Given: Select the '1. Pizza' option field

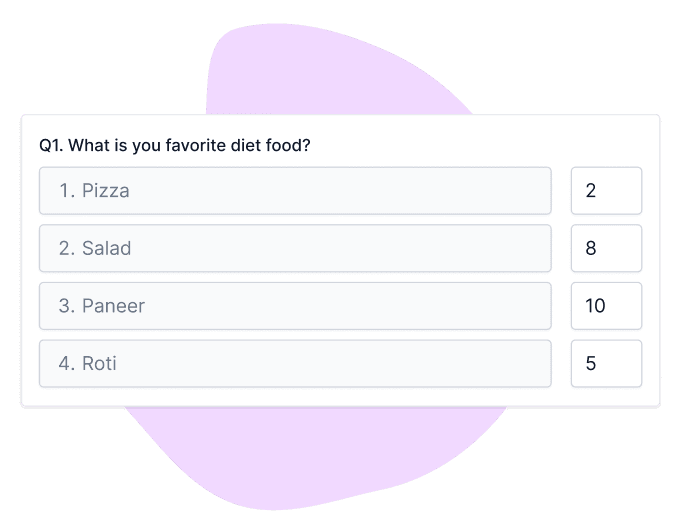Looking at the screenshot, I should click(x=294, y=190).
